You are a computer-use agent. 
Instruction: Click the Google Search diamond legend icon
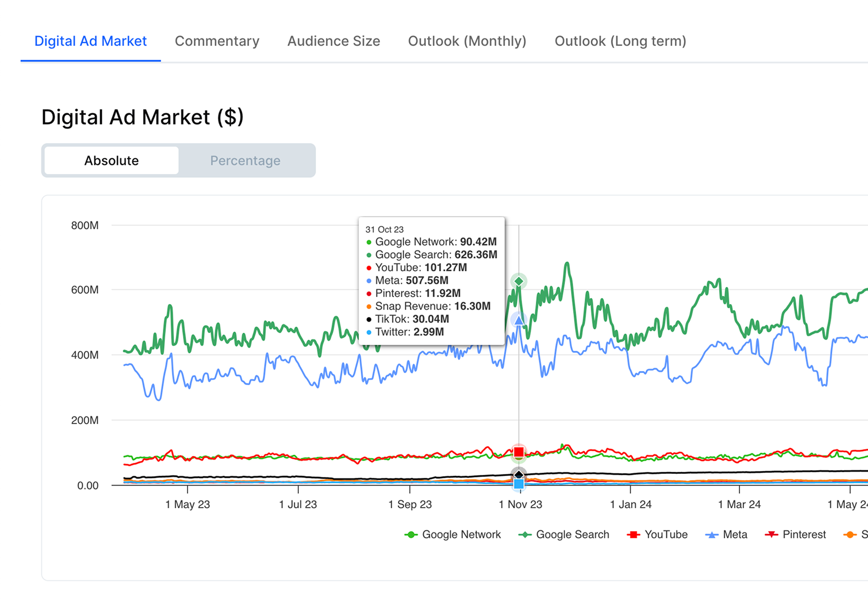tap(525, 535)
